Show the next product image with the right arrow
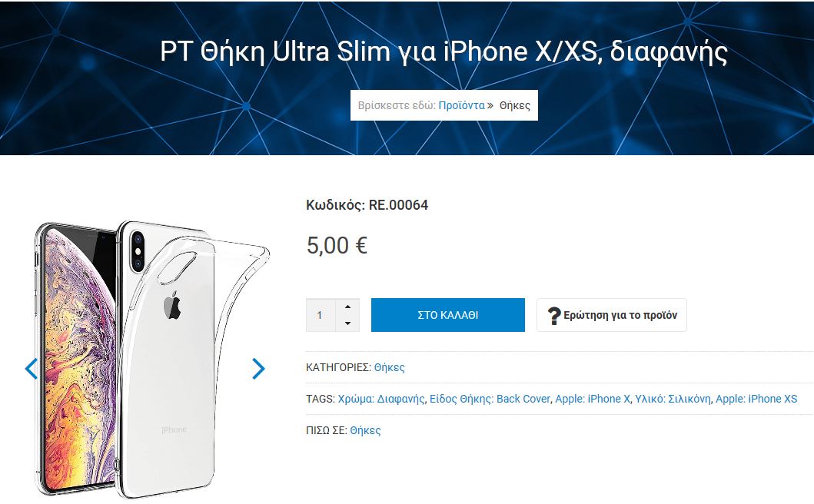The height and width of the screenshot is (504, 814). [258, 369]
